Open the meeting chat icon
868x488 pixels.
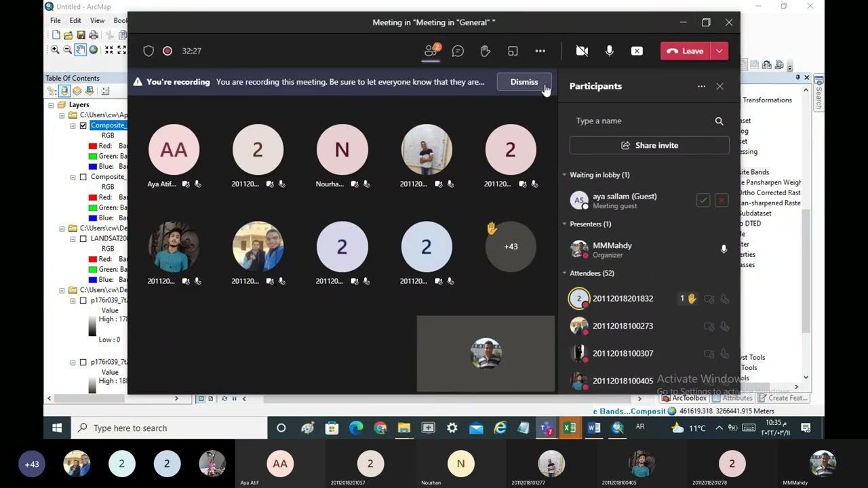[x=458, y=51]
